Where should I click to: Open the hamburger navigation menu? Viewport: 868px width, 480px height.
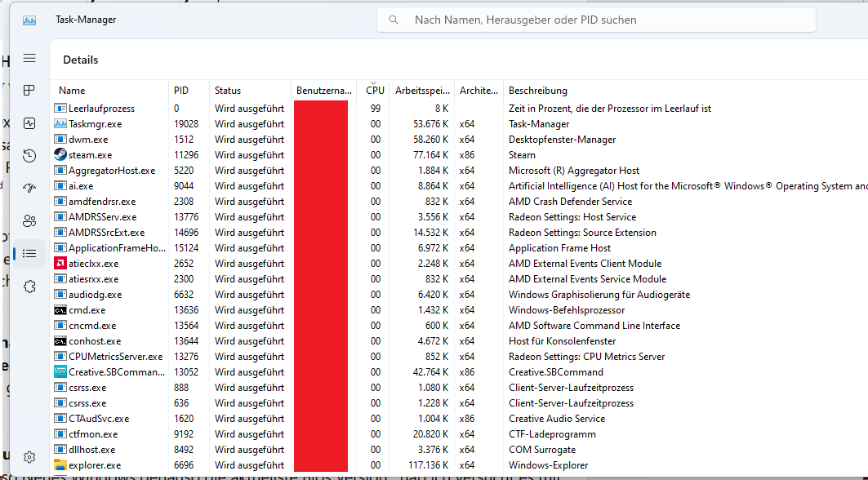pyautogui.click(x=29, y=58)
